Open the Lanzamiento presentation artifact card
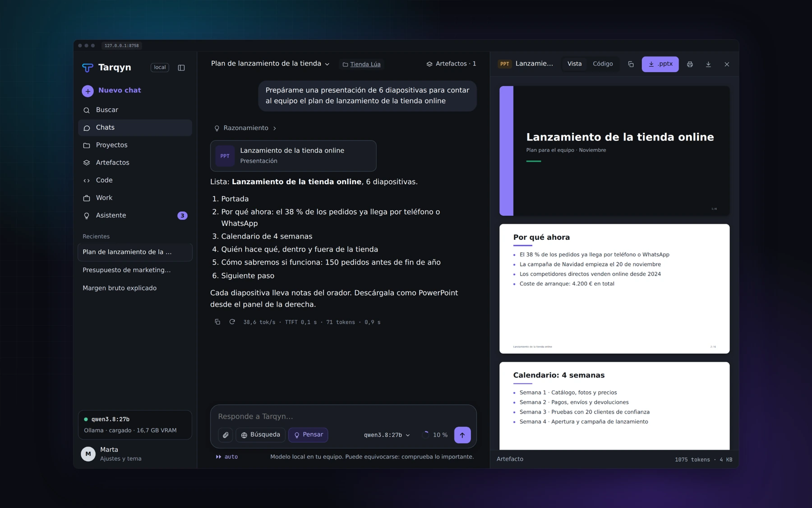 coord(293,156)
